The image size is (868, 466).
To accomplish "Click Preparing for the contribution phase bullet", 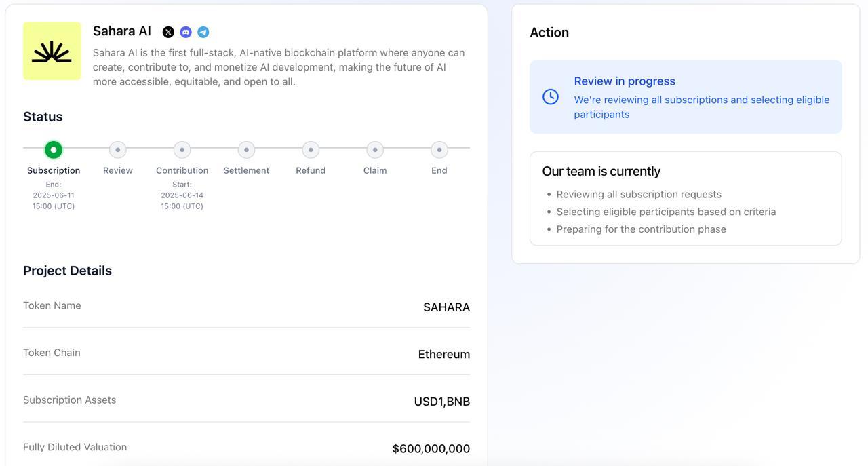I will pos(642,229).
